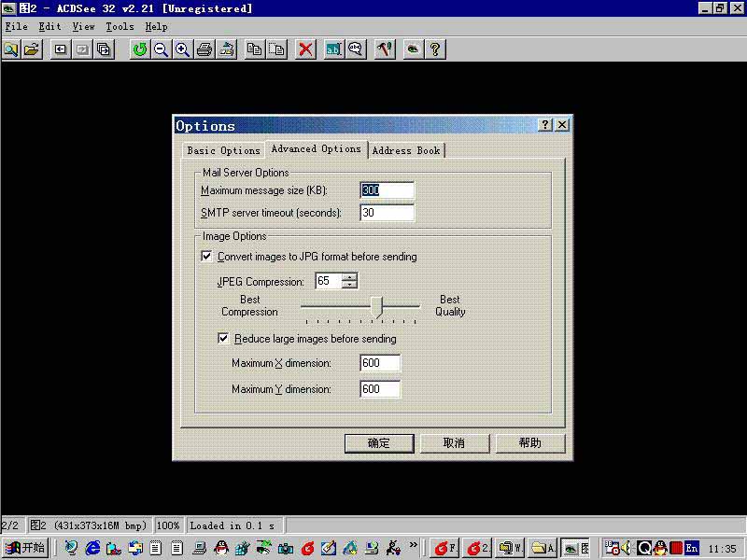Open help with the question mark toolbar icon
The image size is (747, 560).
click(435, 49)
